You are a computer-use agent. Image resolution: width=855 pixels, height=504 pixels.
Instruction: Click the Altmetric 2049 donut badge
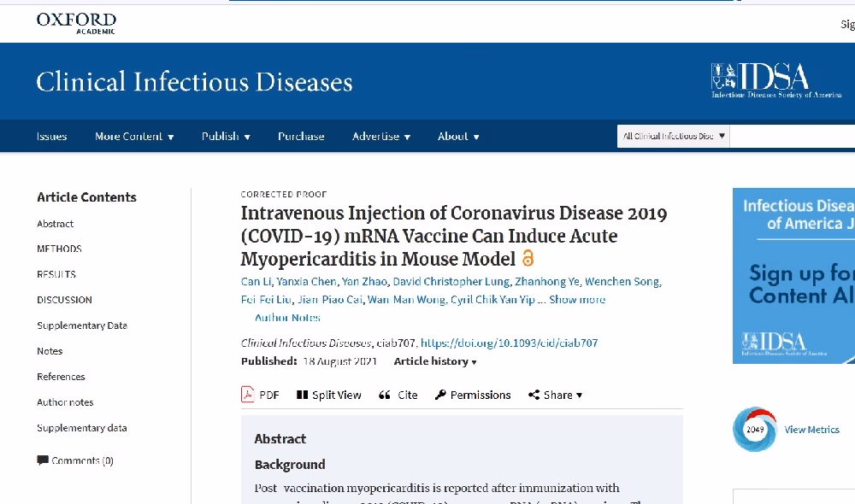(755, 430)
